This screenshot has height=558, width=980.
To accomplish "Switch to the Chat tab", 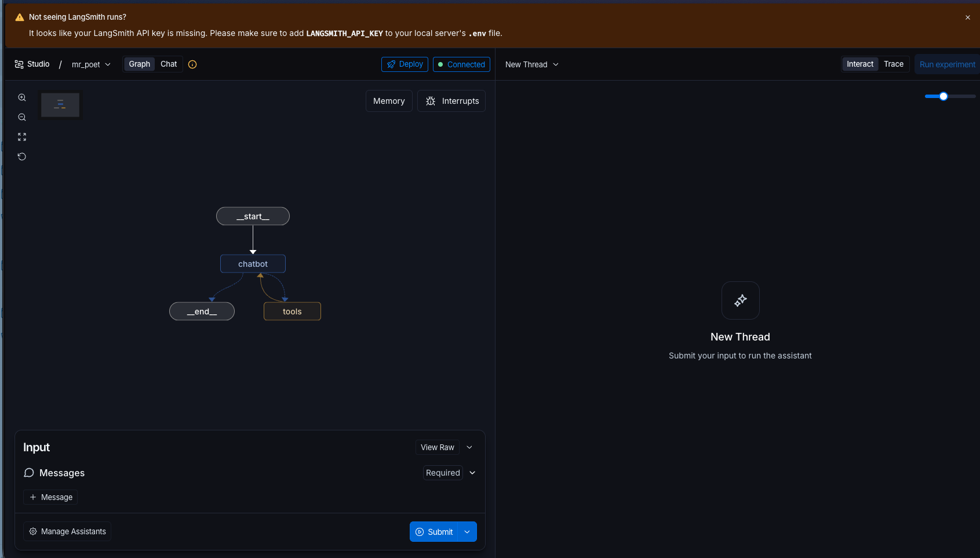I will [169, 64].
